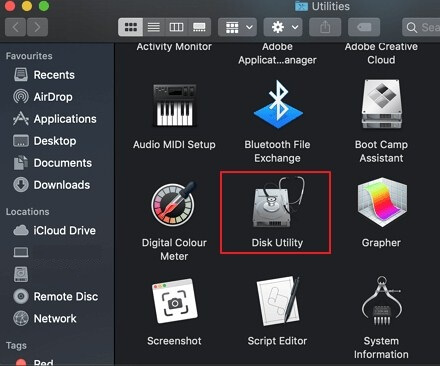Image resolution: width=440 pixels, height=366 pixels.
Task: Open the Bluetooth File Exchange icon
Action: pyautogui.click(x=278, y=104)
